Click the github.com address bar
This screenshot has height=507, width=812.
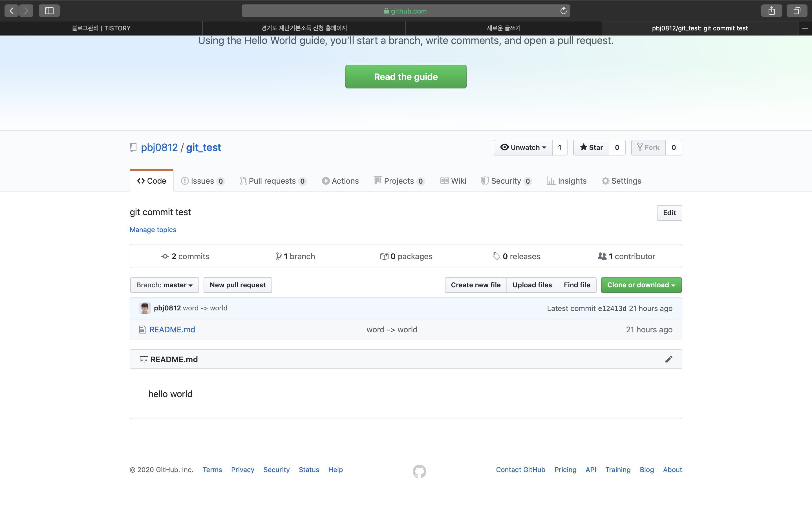tap(405, 11)
